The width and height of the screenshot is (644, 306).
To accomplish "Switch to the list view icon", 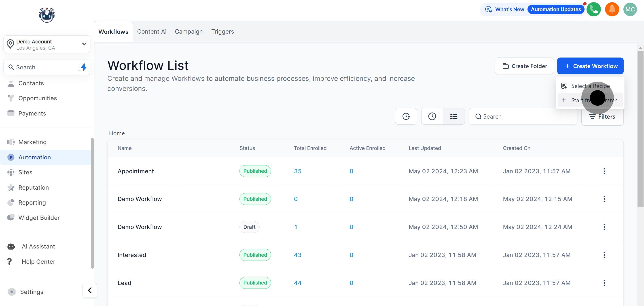I will coord(453,116).
